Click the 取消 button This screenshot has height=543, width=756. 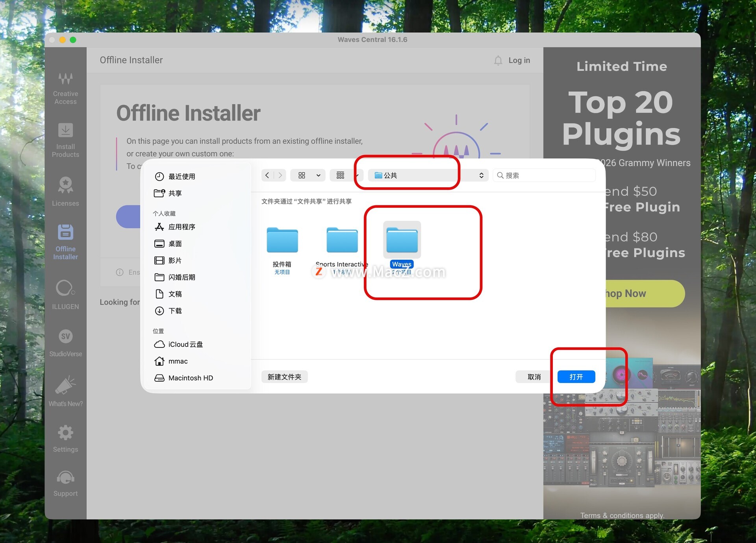pyautogui.click(x=534, y=377)
